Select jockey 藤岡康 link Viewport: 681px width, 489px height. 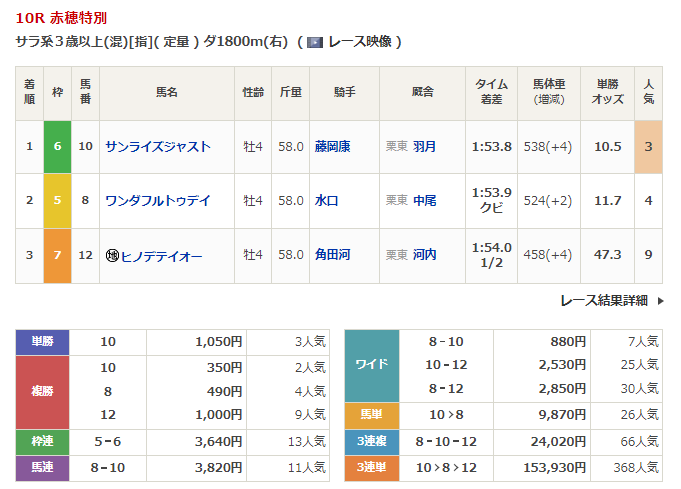(x=332, y=146)
